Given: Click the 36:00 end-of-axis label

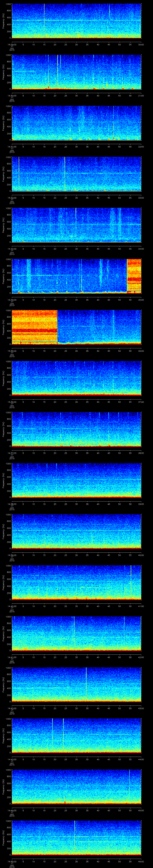Looking at the screenshot, I should click(141, 351).
